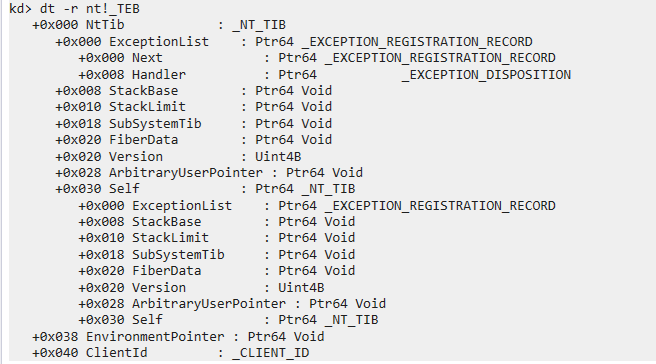Click the _EXCEPTION_DISPOSITION type name
This screenshot has width=656, height=364.
coord(486,75)
